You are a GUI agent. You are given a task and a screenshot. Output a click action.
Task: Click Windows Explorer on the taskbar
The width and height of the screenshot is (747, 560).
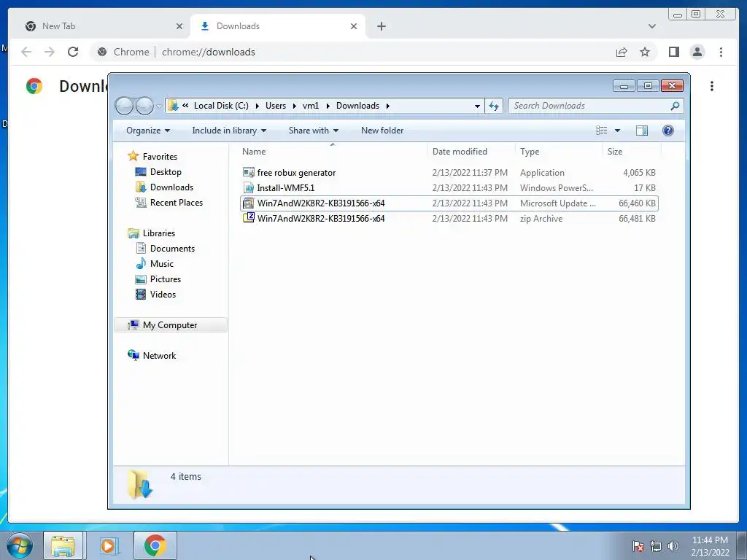(63, 545)
